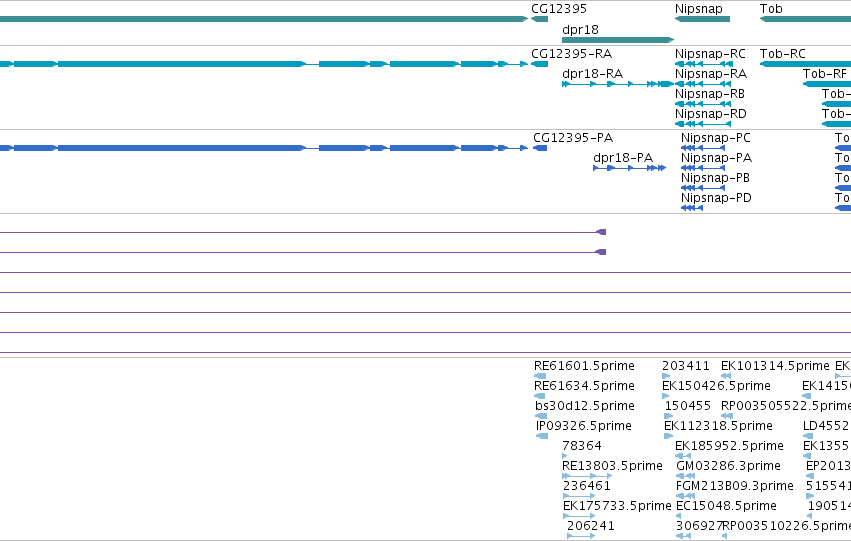Click the dpr18 gene label
The width and height of the screenshot is (851, 541).
[x=580, y=29]
